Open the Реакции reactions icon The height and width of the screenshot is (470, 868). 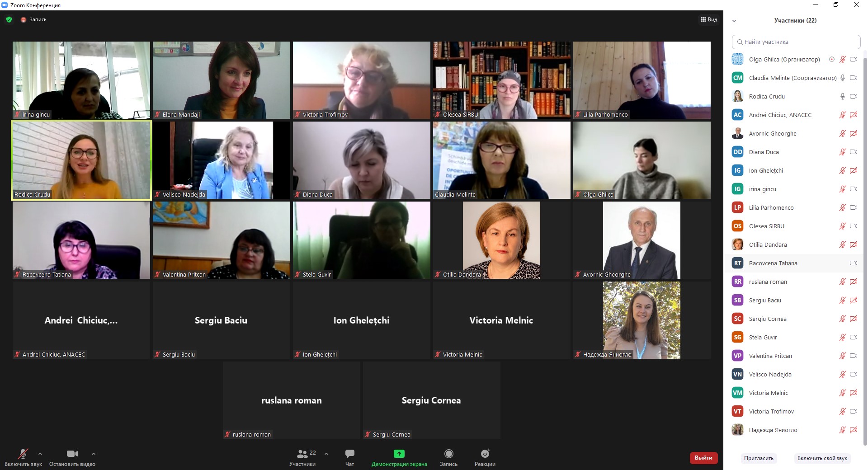(485, 453)
